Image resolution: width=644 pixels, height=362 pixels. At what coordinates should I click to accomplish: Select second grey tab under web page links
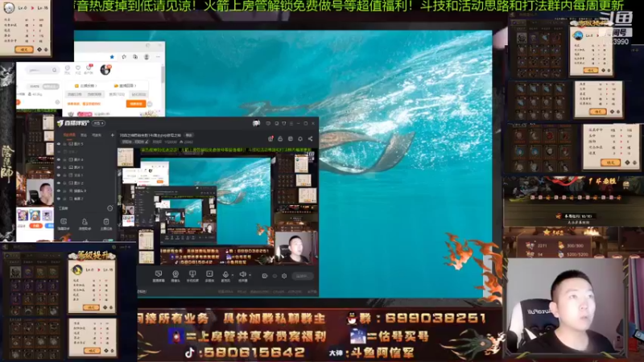[94, 94]
